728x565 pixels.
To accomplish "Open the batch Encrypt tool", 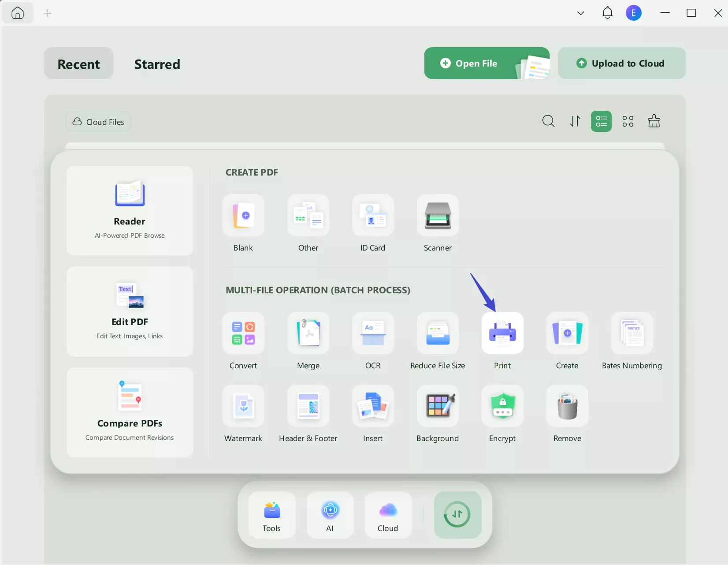I will tap(502, 406).
